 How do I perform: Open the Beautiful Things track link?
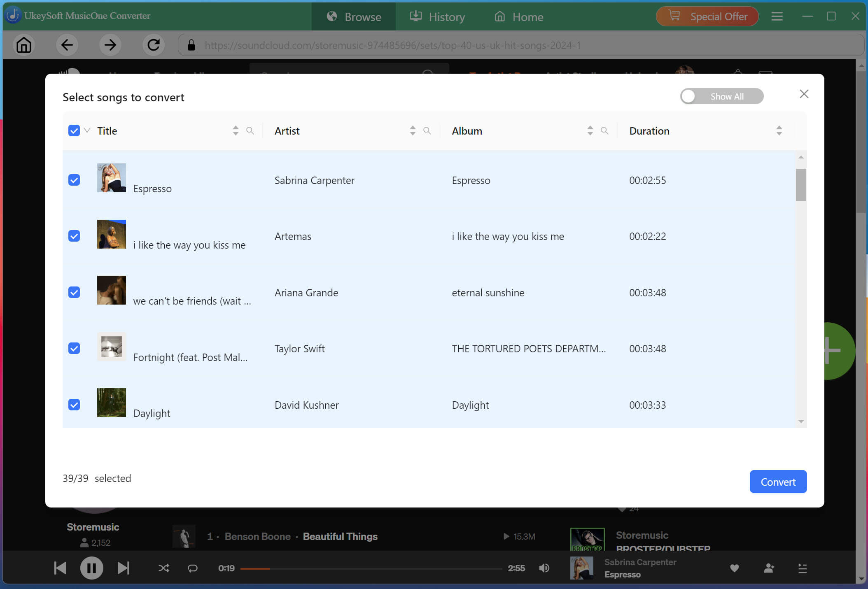[x=340, y=536]
